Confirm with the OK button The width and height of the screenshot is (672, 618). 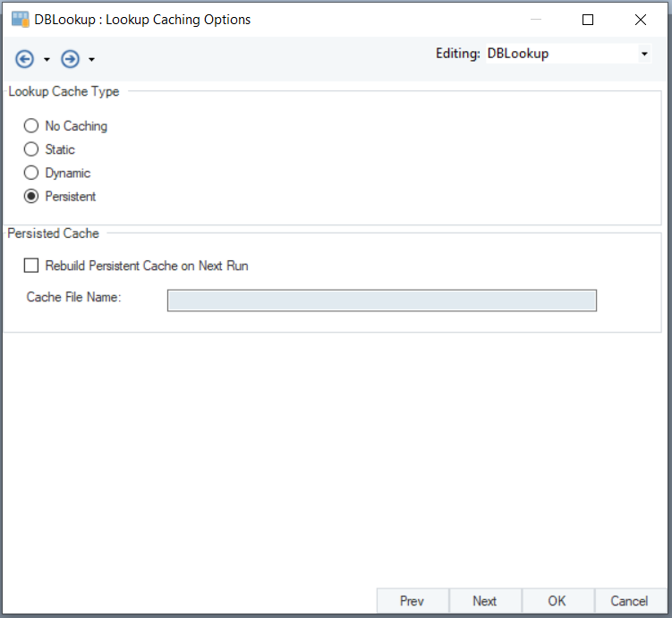click(557, 601)
